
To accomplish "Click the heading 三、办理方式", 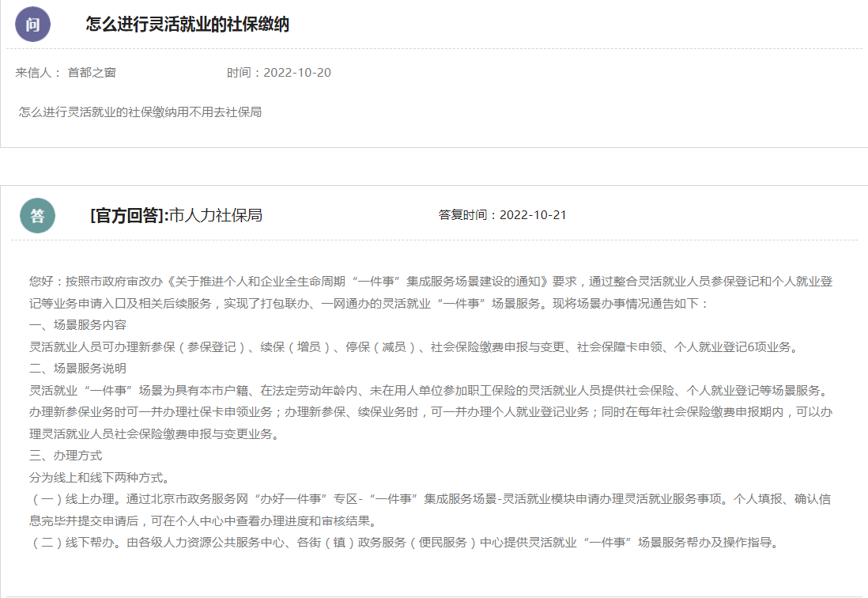I will pos(66,456).
